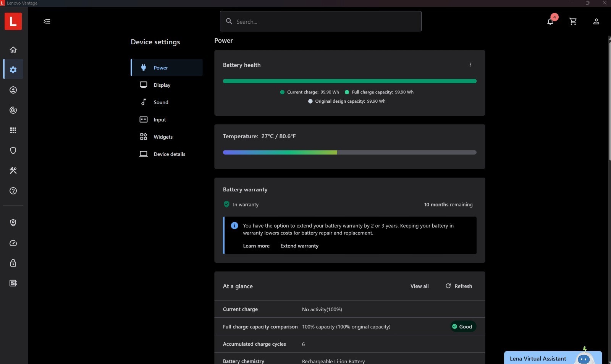This screenshot has height=364, width=611.
Task: Click the green battery health progress bar
Action: pyautogui.click(x=349, y=81)
